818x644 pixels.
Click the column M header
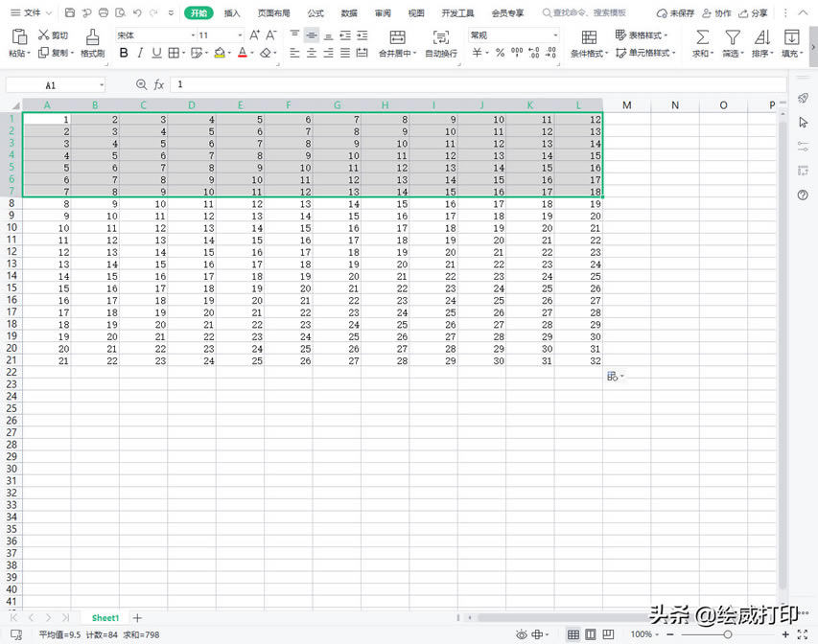tap(626, 104)
